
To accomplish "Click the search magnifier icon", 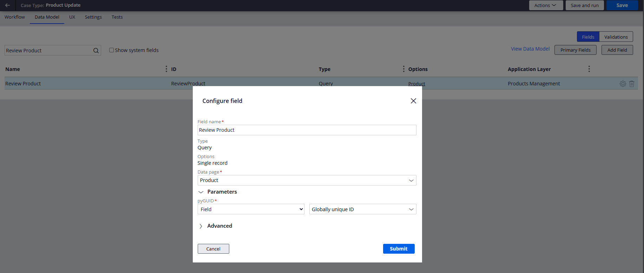I will point(96,51).
